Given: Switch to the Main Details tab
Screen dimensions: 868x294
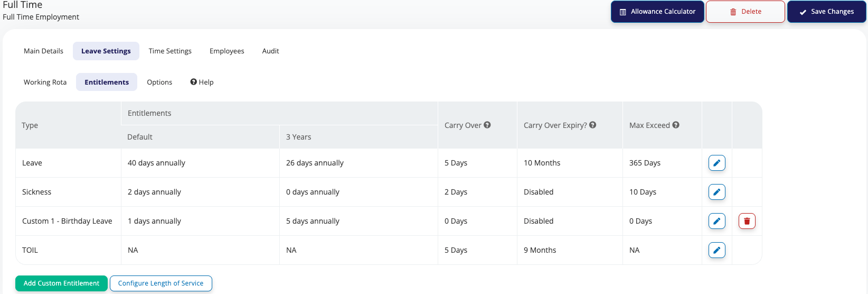Looking at the screenshot, I should coord(43,51).
